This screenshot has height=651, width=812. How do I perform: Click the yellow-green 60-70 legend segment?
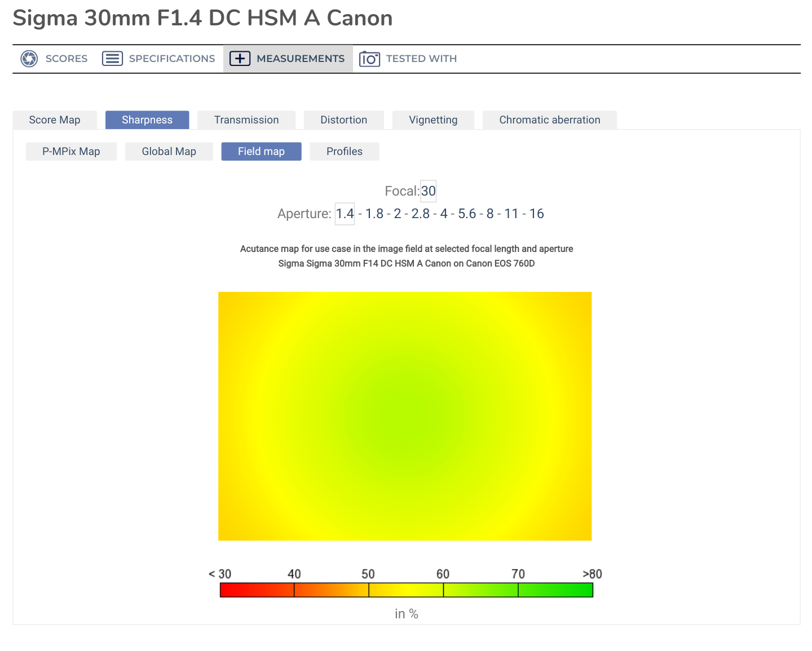tap(481, 590)
